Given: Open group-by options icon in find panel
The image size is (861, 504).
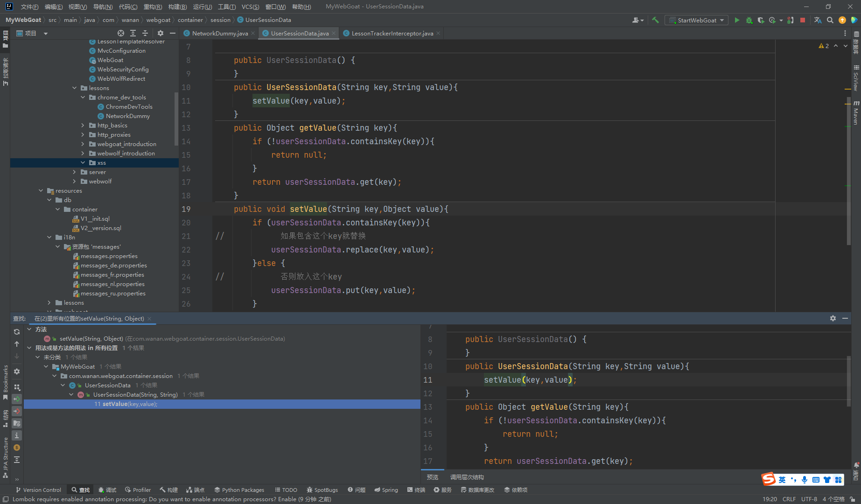Looking at the screenshot, I should point(17,387).
